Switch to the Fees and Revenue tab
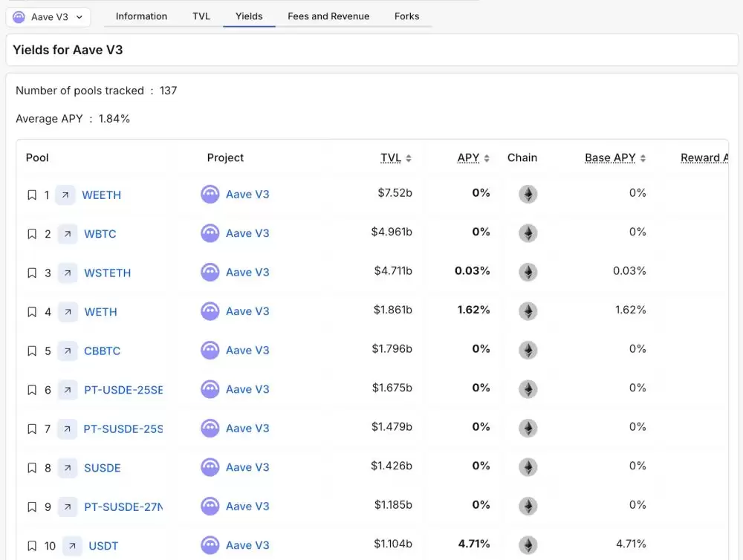The image size is (743, 560). click(x=328, y=16)
